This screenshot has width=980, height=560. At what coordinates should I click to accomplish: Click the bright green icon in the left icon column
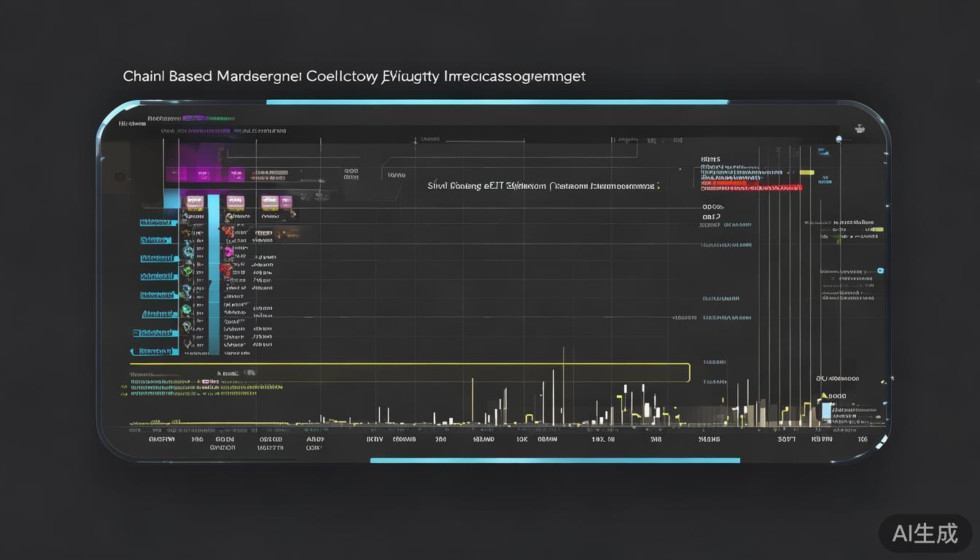click(x=187, y=271)
